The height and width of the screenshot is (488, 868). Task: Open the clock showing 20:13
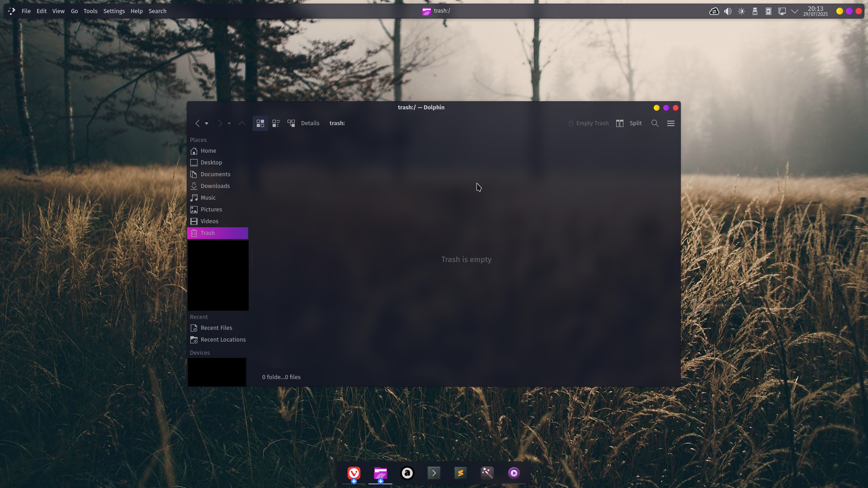click(x=816, y=11)
